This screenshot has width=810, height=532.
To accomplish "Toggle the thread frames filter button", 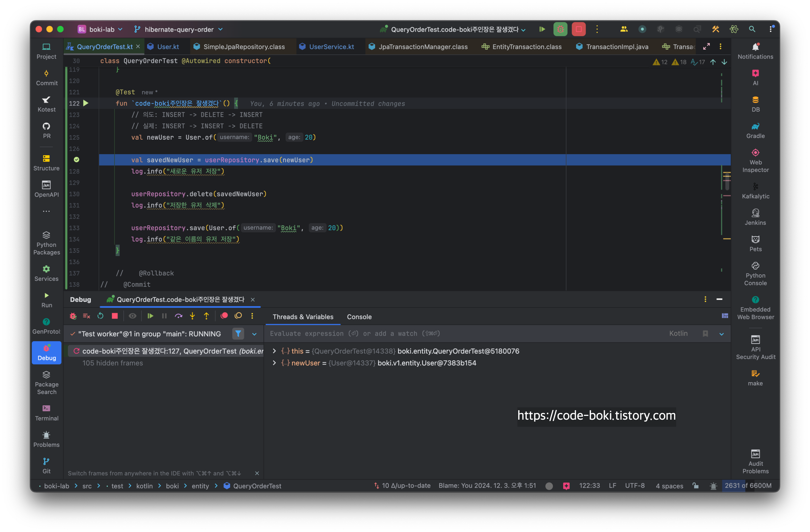I will [x=238, y=334].
